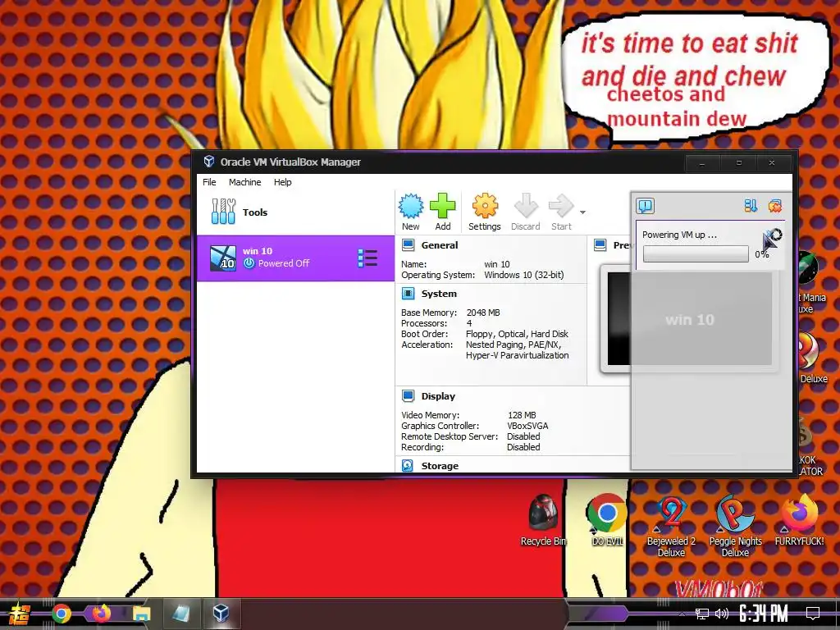Select the win 10 virtual machine
This screenshot has width=840, height=630.
coord(295,258)
